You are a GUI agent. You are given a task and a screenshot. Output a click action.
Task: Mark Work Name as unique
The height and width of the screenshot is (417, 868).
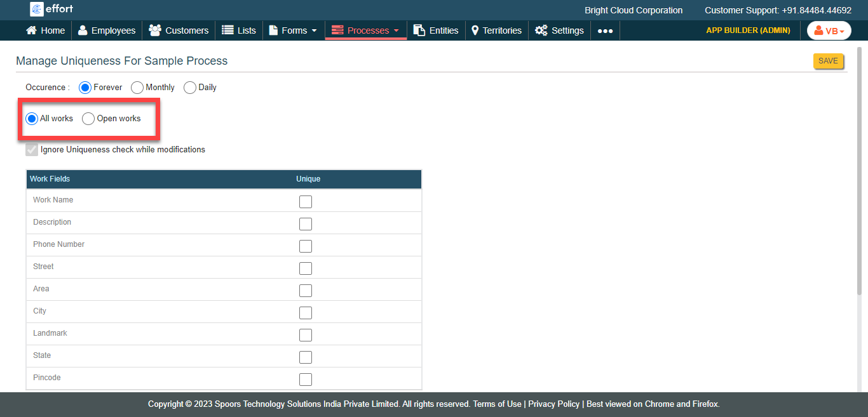click(x=306, y=202)
